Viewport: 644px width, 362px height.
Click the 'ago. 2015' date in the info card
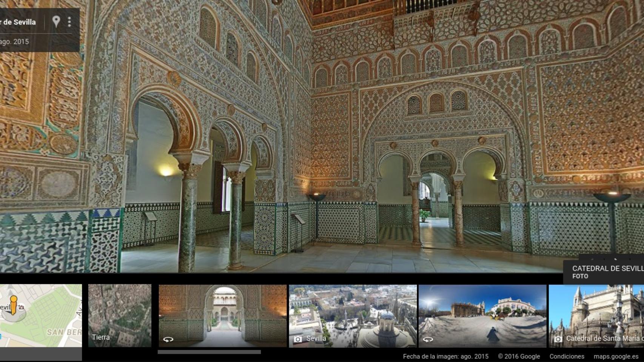pyautogui.click(x=14, y=41)
